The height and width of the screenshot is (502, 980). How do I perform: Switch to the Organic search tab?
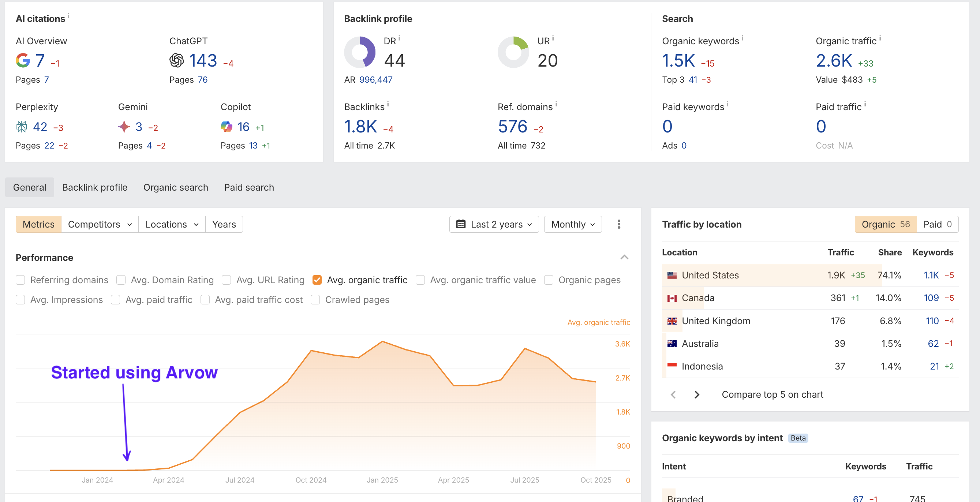(x=176, y=187)
